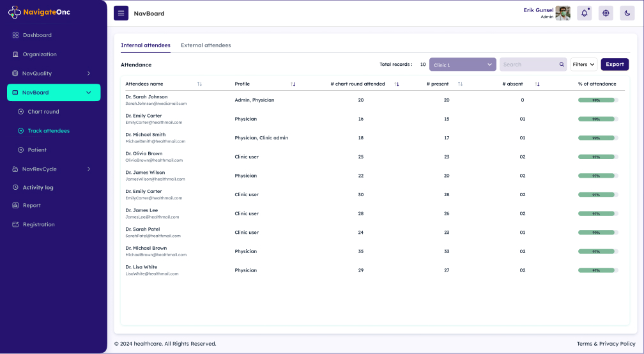Open Terms & Privacy Policy link

coord(606,344)
